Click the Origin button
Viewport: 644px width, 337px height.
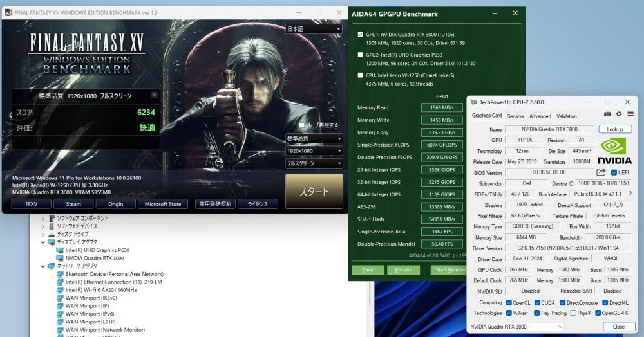click(x=116, y=204)
